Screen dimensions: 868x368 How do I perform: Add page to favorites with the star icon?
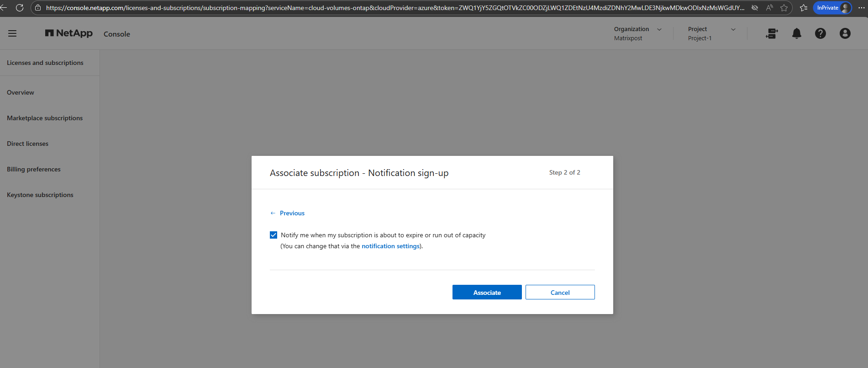tap(784, 8)
